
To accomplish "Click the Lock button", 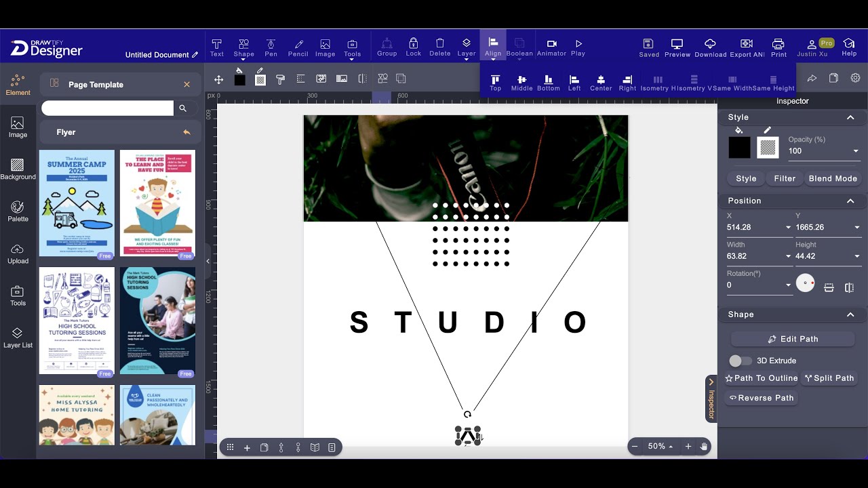I will coord(413,47).
